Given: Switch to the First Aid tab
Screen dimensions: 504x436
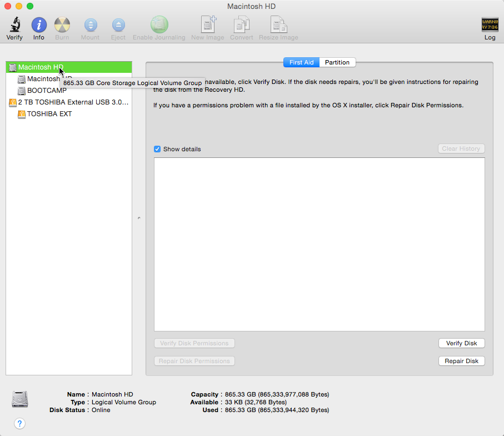Looking at the screenshot, I should [x=301, y=62].
